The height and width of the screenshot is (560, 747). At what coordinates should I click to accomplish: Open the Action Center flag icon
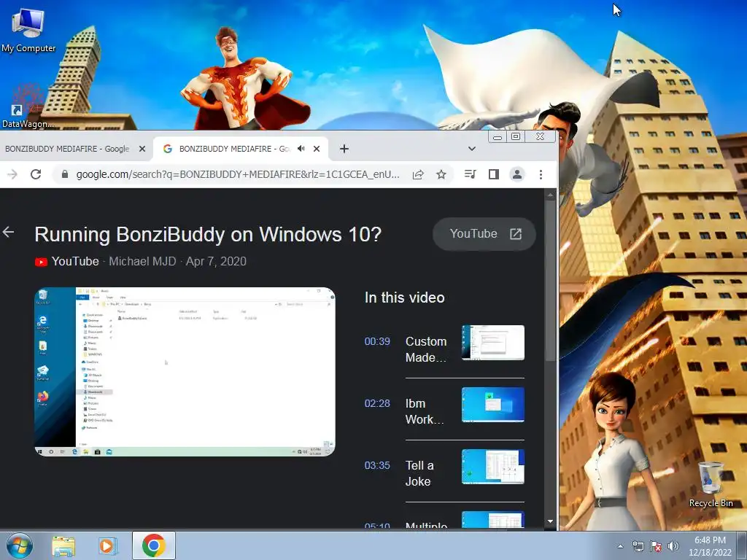click(x=656, y=547)
